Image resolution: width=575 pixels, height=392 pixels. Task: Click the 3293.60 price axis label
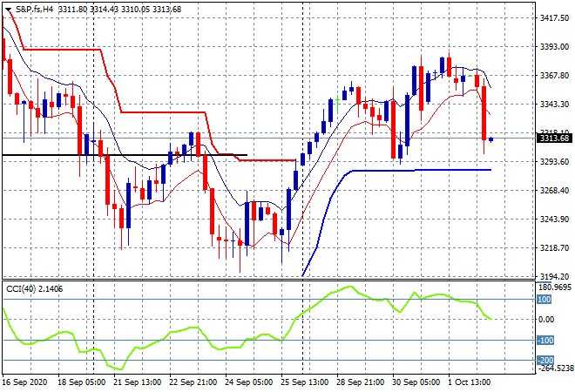point(554,161)
